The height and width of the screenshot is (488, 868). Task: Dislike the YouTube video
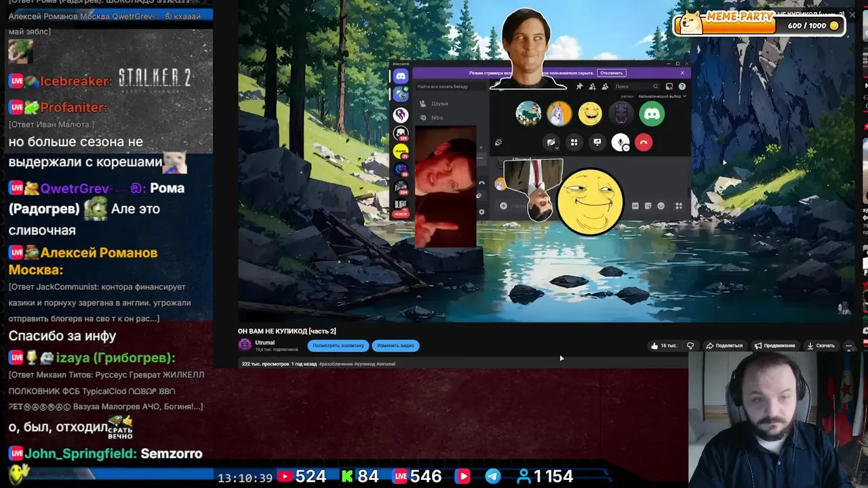[x=690, y=346]
